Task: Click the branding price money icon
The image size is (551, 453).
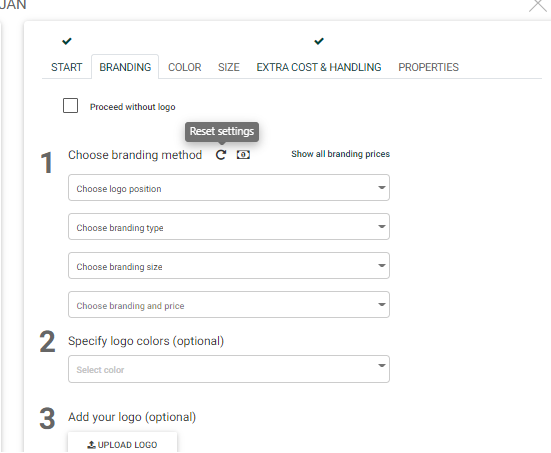Action: click(x=243, y=155)
